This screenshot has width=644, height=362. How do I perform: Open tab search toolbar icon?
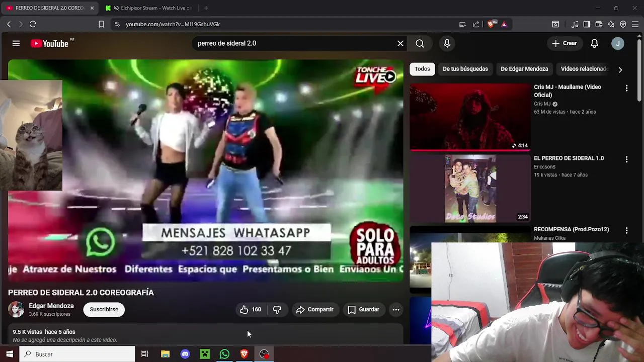555,24
